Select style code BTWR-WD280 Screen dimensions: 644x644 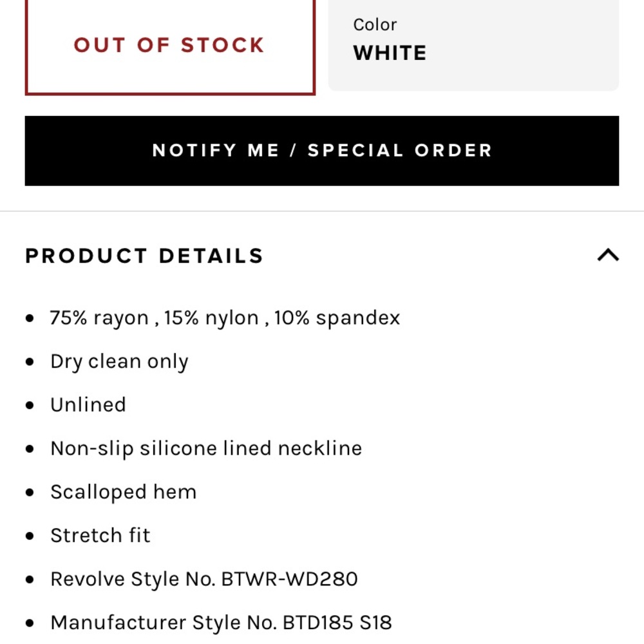(x=289, y=579)
